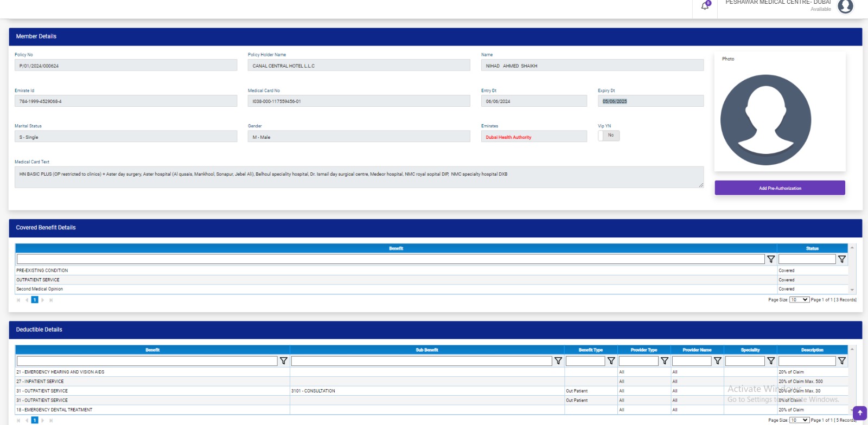Open the Deductible Details page size dropdown

799,420
